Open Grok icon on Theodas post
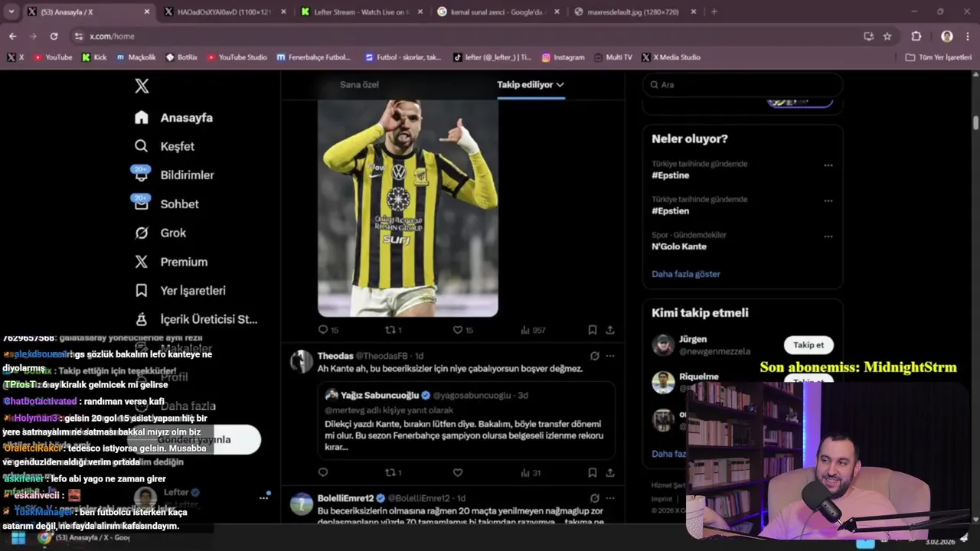The image size is (980, 551). [x=594, y=356]
